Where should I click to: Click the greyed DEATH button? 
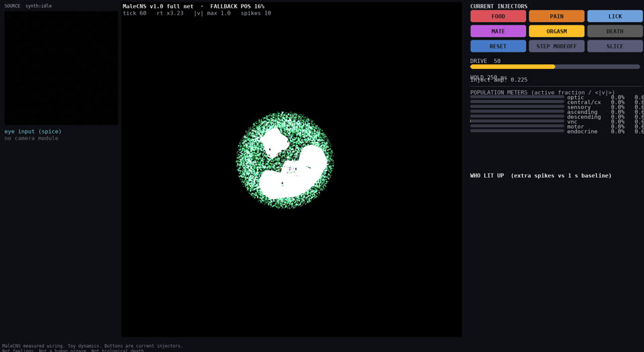615,32
